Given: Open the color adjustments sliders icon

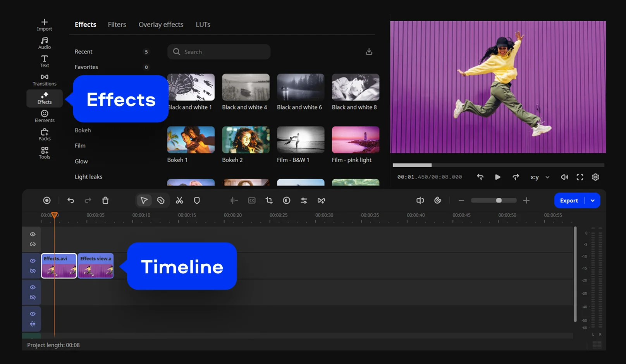Looking at the screenshot, I should pos(304,200).
